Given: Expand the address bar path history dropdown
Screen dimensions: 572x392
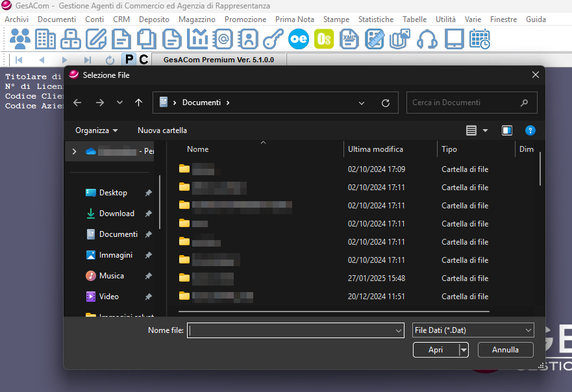Looking at the screenshot, I should pyautogui.click(x=362, y=103).
